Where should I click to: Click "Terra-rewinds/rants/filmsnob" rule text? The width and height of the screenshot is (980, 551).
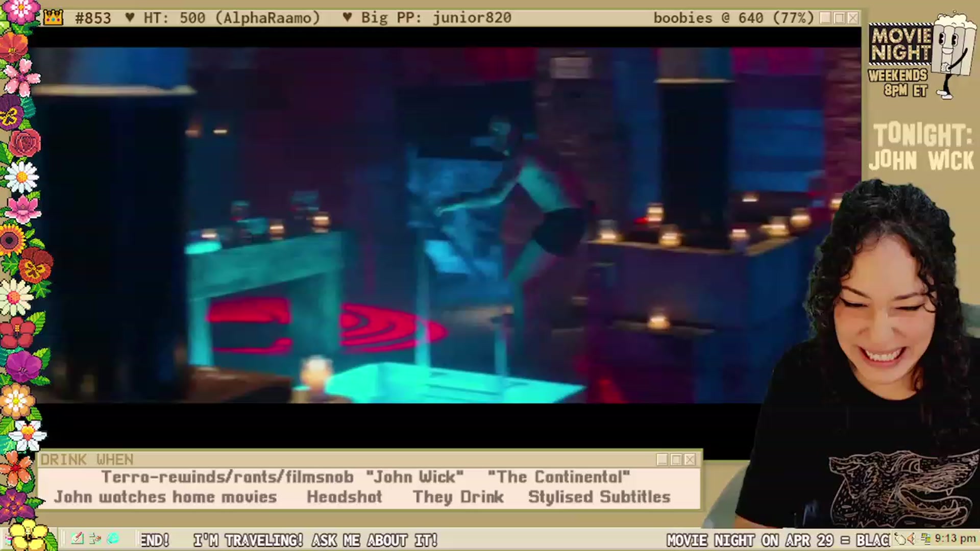(x=227, y=477)
